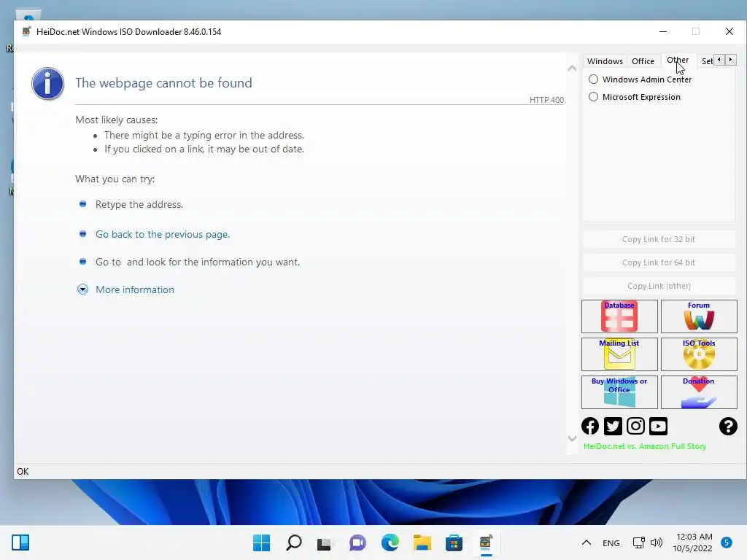Open the Windows Start menu
This screenshot has width=747, height=560.
point(262,542)
